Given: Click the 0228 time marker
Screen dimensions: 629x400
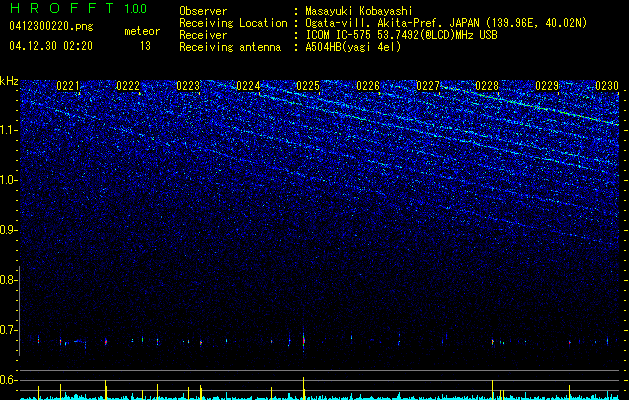Looking at the screenshot, I should pos(487,86).
